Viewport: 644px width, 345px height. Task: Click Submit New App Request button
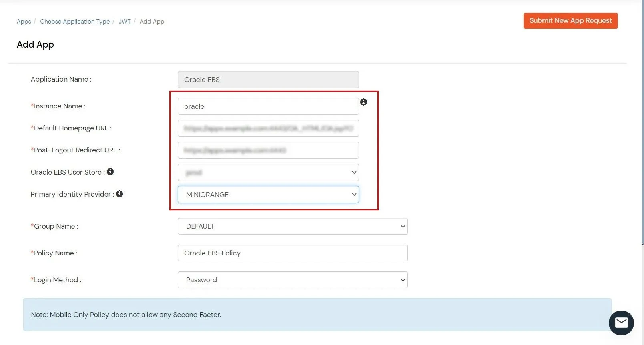pyautogui.click(x=570, y=21)
